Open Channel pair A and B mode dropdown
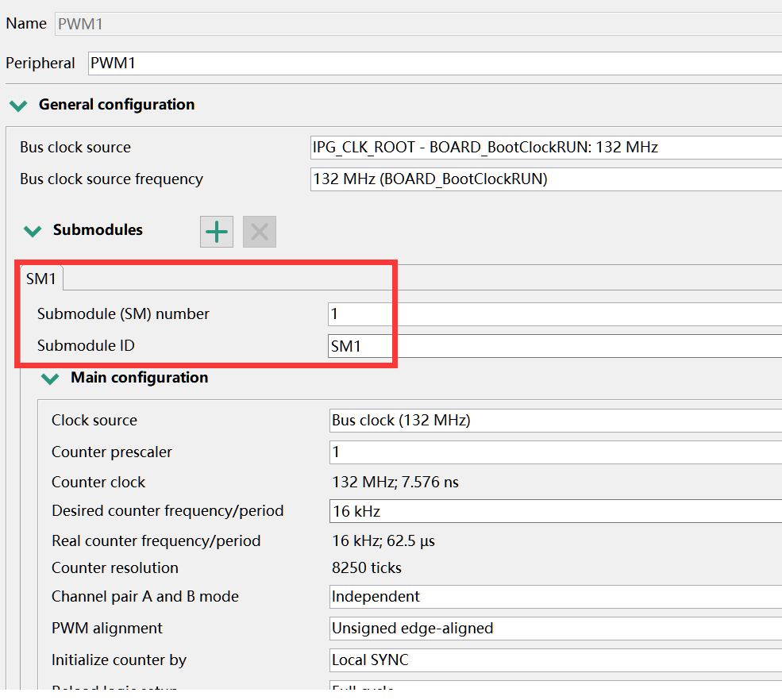The height and width of the screenshot is (700, 782). (x=556, y=597)
